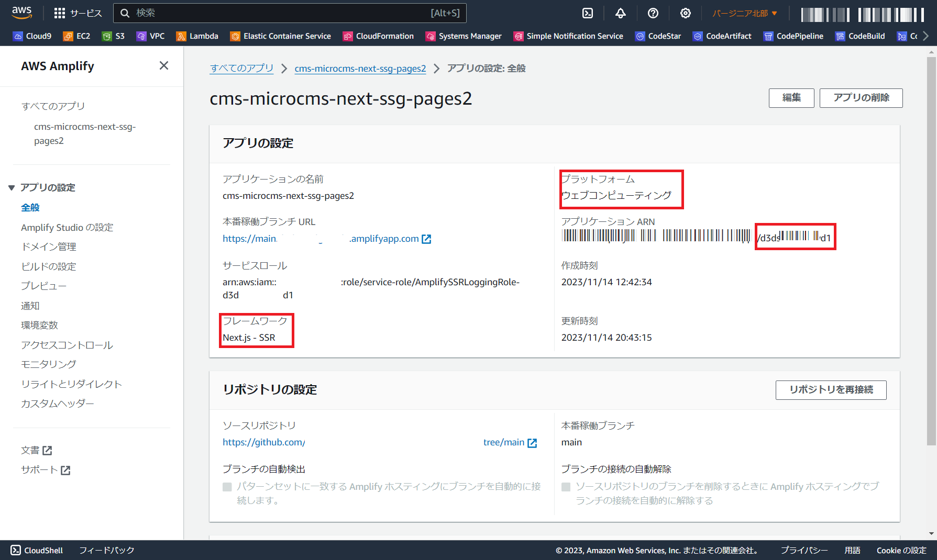
Task: Open the 文書 external link
Action: pos(36,450)
